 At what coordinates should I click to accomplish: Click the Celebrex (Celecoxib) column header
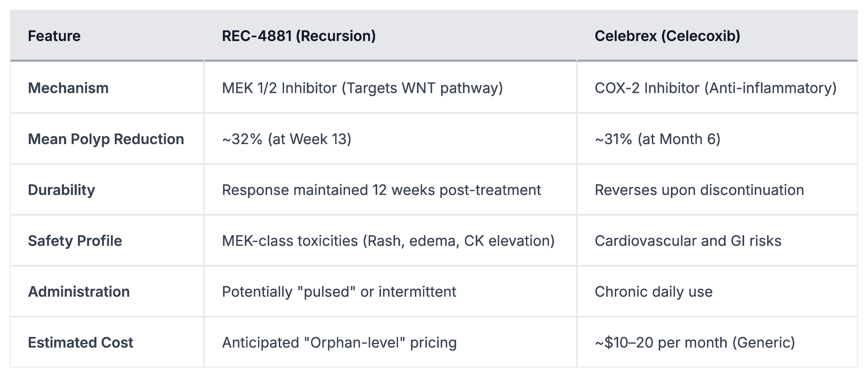[x=667, y=36]
